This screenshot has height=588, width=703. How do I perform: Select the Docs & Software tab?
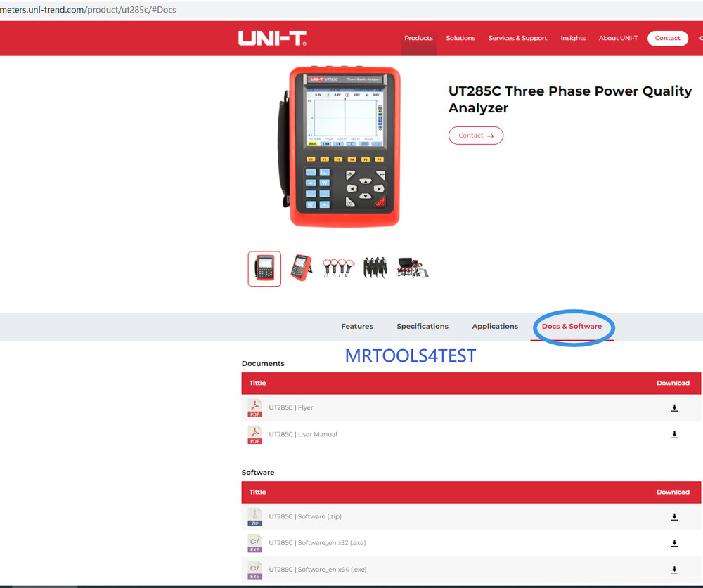[x=572, y=326]
